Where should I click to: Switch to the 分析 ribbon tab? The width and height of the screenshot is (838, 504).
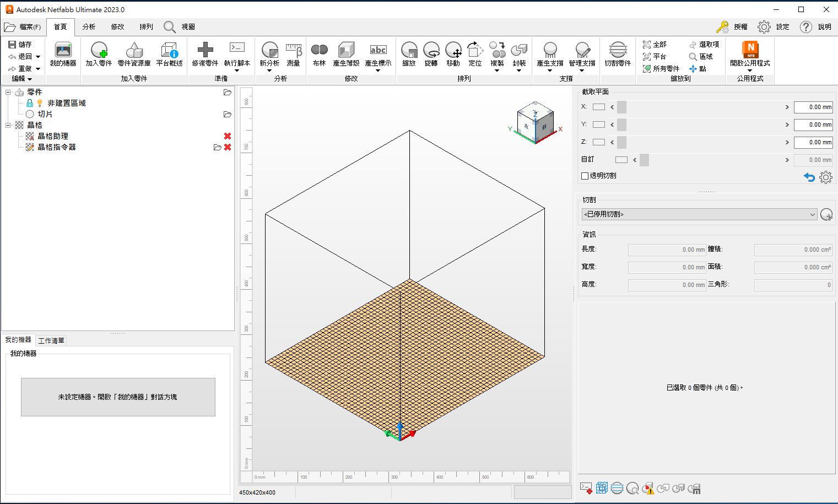click(89, 27)
